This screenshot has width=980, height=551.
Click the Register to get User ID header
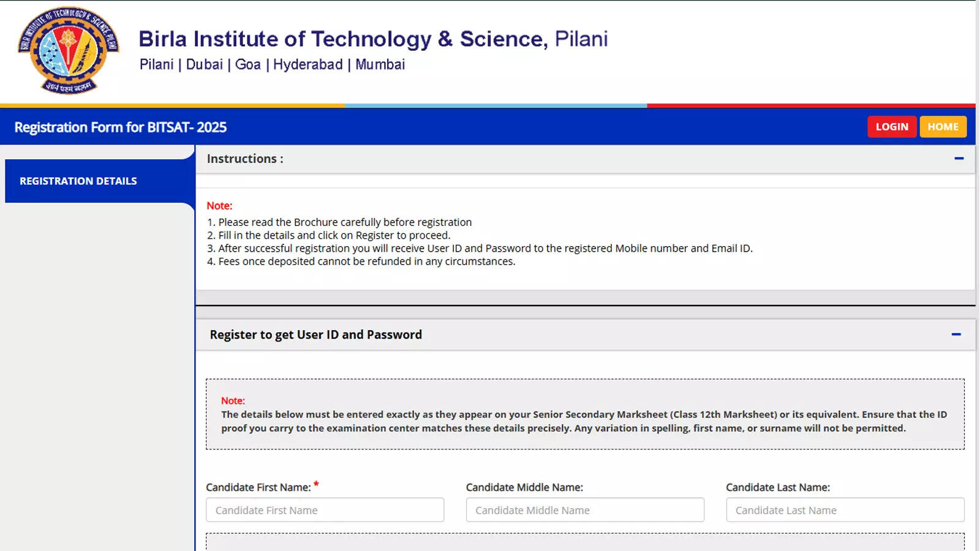click(315, 334)
